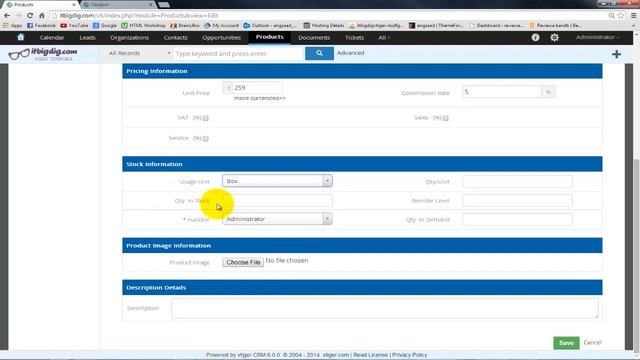The width and height of the screenshot is (640, 360).
Task: Open Advanced search link
Action: 351,53
